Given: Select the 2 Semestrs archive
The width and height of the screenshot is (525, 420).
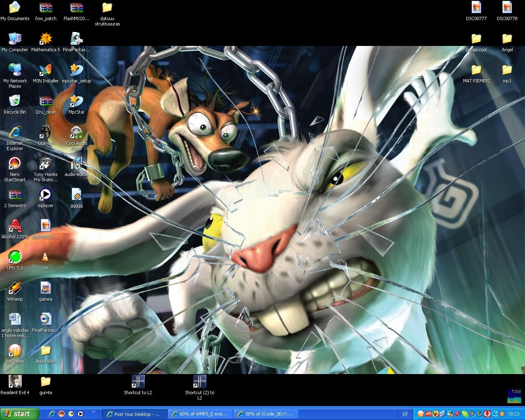Looking at the screenshot, I should coord(15,198).
